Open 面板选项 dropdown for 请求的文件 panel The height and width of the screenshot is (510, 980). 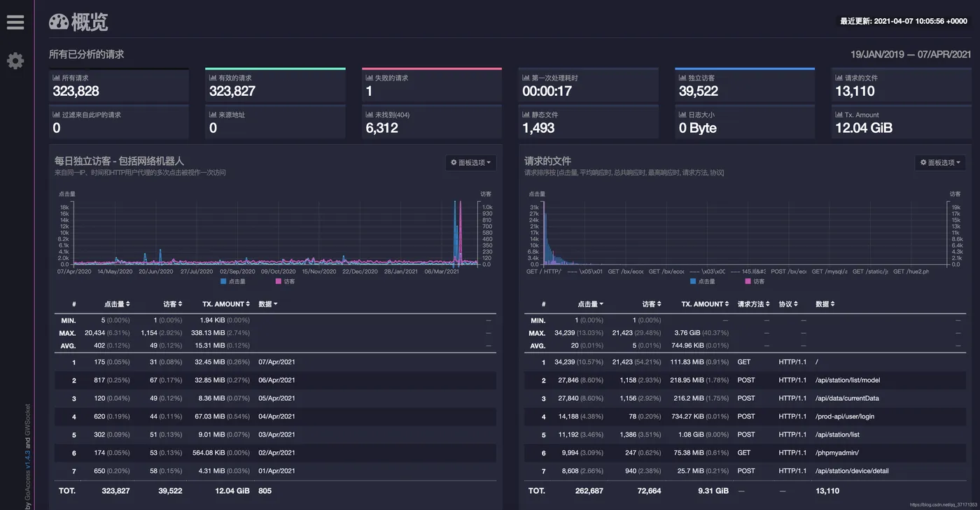click(x=940, y=162)
